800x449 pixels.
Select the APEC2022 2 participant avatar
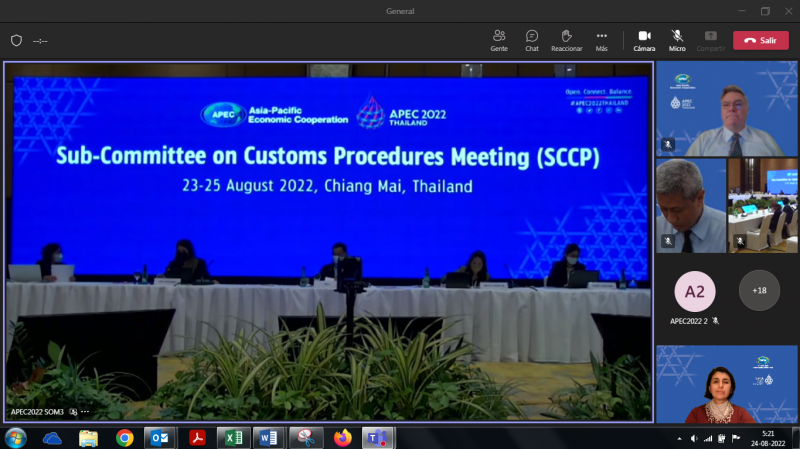694,291
